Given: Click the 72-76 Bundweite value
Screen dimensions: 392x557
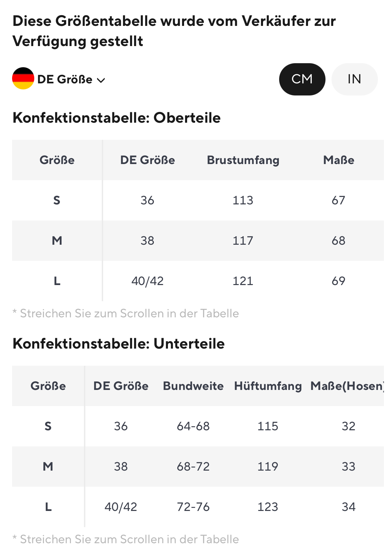Looking at the screenshot, I should (x=193, y=507).
